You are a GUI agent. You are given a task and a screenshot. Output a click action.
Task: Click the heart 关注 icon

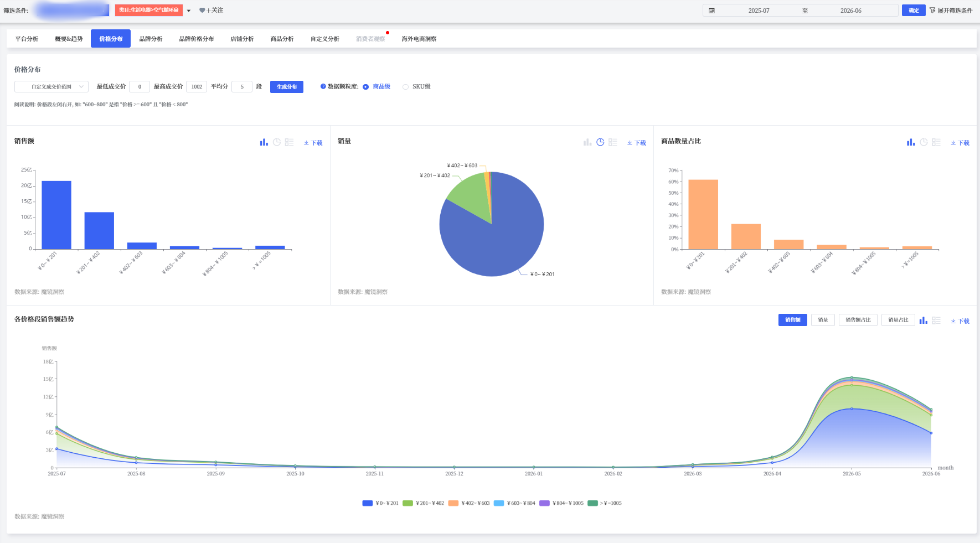click(x=202, y=11)
